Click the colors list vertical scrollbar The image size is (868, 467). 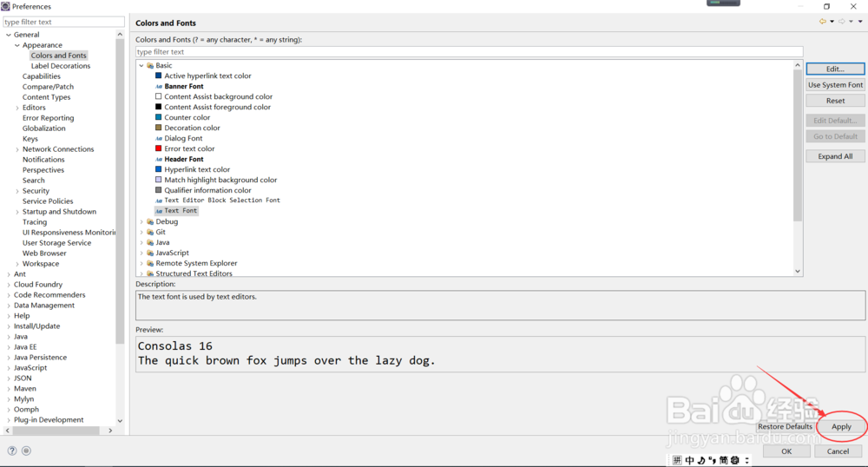pos(797,145)
